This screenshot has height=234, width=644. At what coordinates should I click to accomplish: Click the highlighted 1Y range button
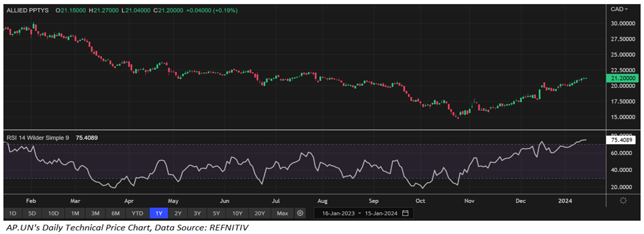tap(159, 214)
